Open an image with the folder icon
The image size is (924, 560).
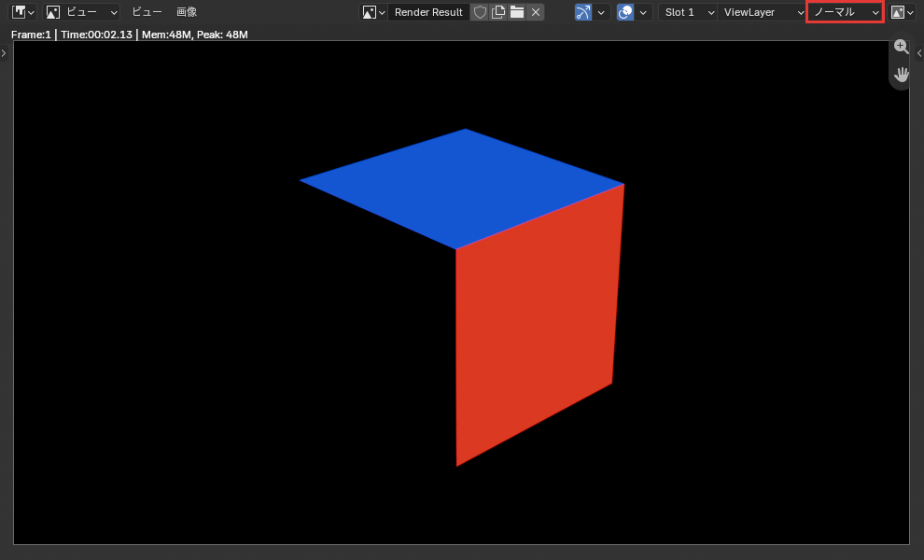coord(517,12)
